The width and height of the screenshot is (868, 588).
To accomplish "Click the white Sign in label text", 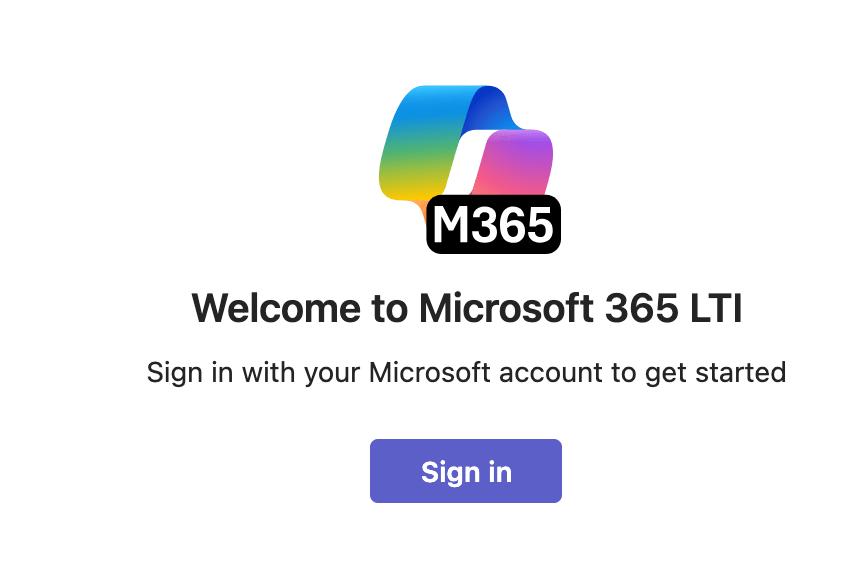I will click(466, 472).
